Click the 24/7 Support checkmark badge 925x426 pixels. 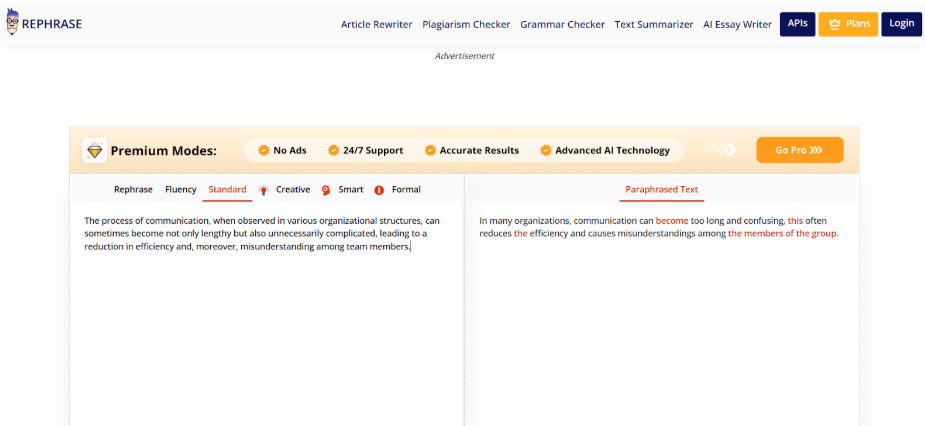pos(334,151)
